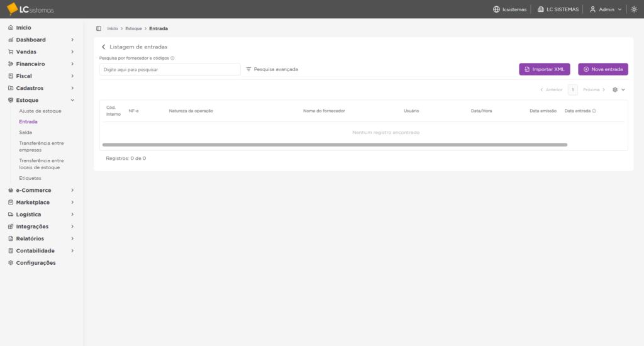
Task: Toggle the light/dark theme sun icon
Action: [634, 9]
